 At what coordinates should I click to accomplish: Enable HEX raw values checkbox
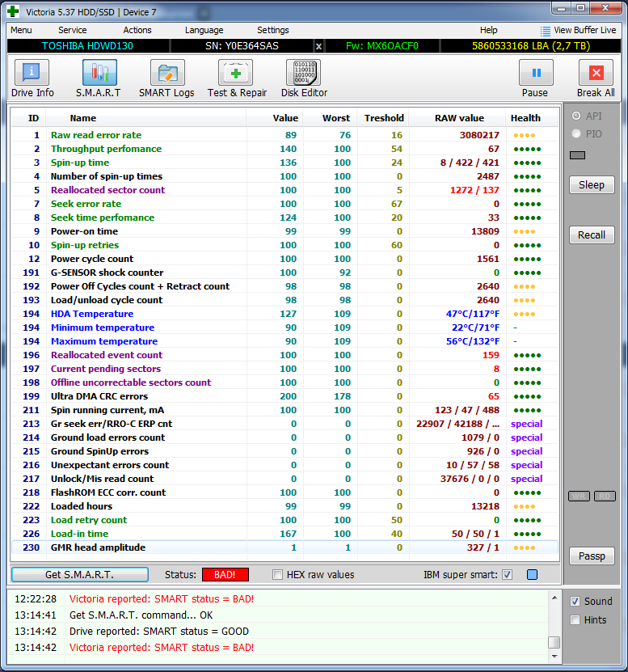coord(278,575)
